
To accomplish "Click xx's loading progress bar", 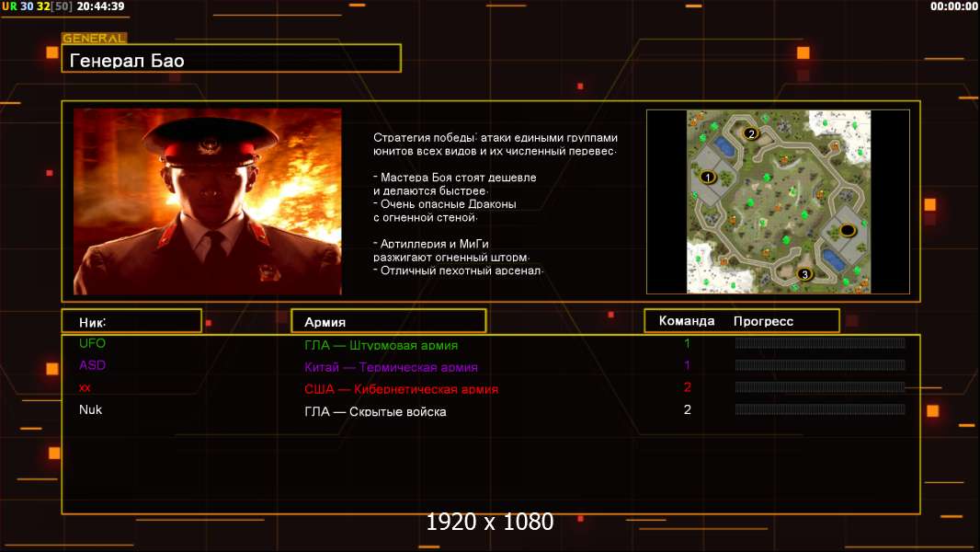I will click(820, 387).
